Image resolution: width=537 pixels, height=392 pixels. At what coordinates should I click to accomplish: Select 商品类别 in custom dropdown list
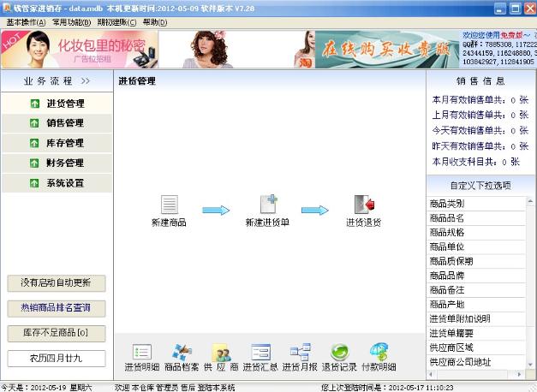tap(476, 204)
